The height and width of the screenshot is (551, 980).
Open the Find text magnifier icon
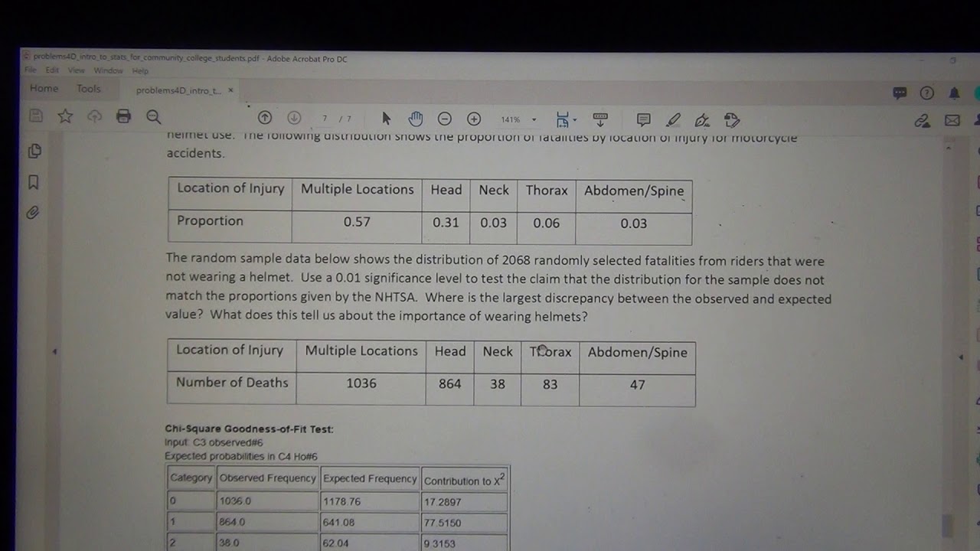[x=153, y=117]
